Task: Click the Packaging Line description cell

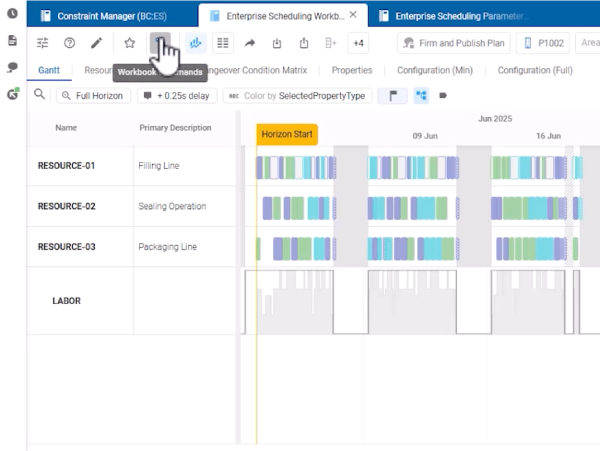Action: tap(185, 247)
